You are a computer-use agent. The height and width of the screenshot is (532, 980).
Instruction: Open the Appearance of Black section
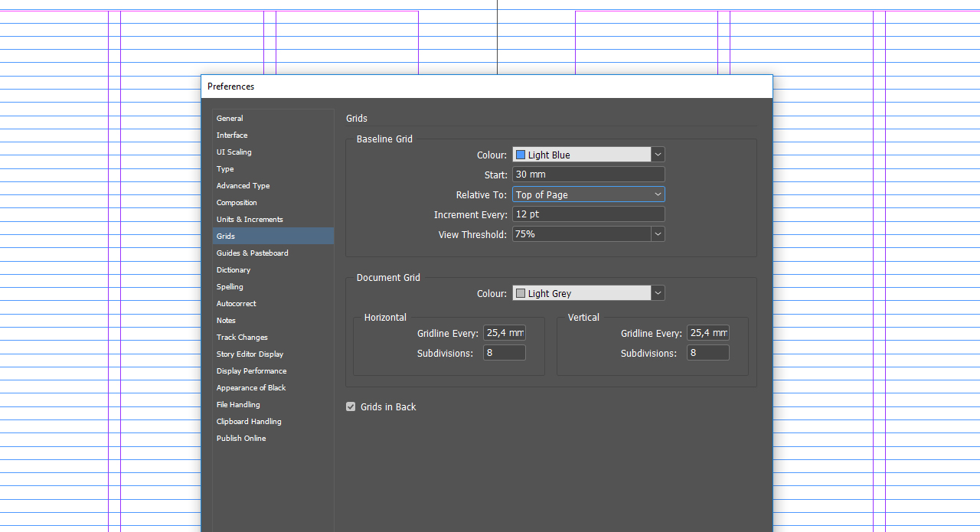tap(251, 388)
